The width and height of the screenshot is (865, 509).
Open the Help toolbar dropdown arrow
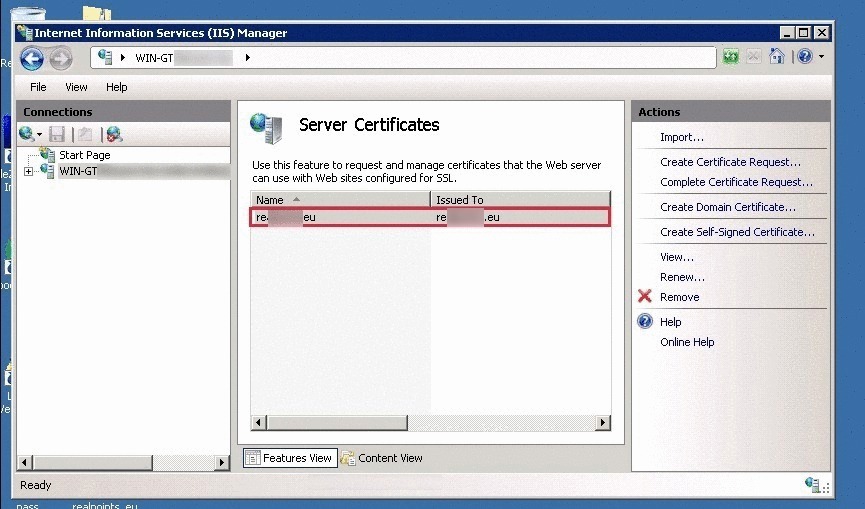click(x=821, y=57)
